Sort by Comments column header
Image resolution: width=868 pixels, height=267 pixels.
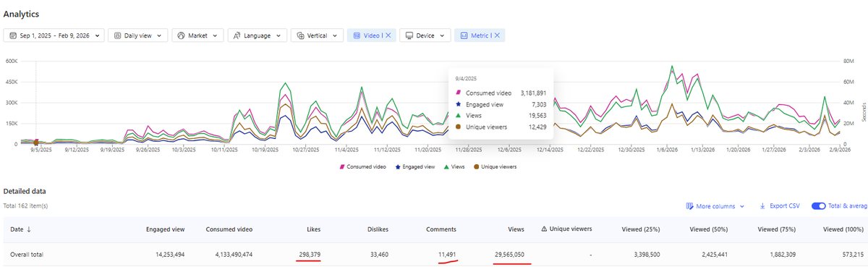pyautogui.click(x=441, y=229)
